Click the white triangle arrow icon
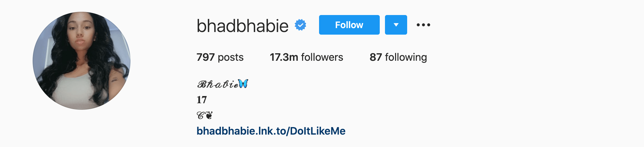The height and width of the screenshot is (147, 644). [x=396, y=25]
